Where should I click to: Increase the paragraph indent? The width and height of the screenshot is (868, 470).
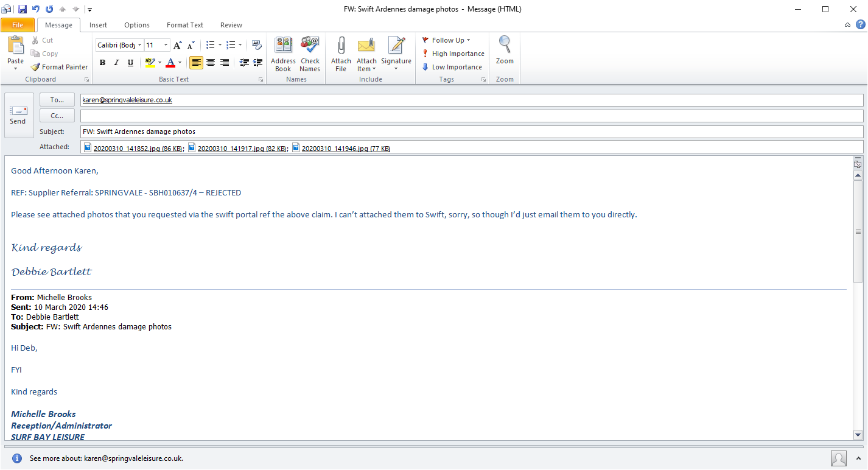[x=257, y=63]
